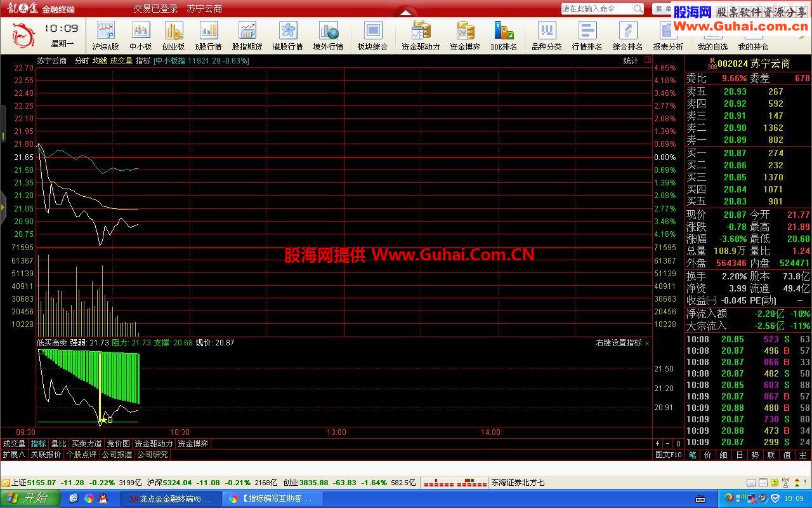Switch to the 竞价图 bottom tab
Image resolution: width=812 pixels, height=508 pixels.
118,444
